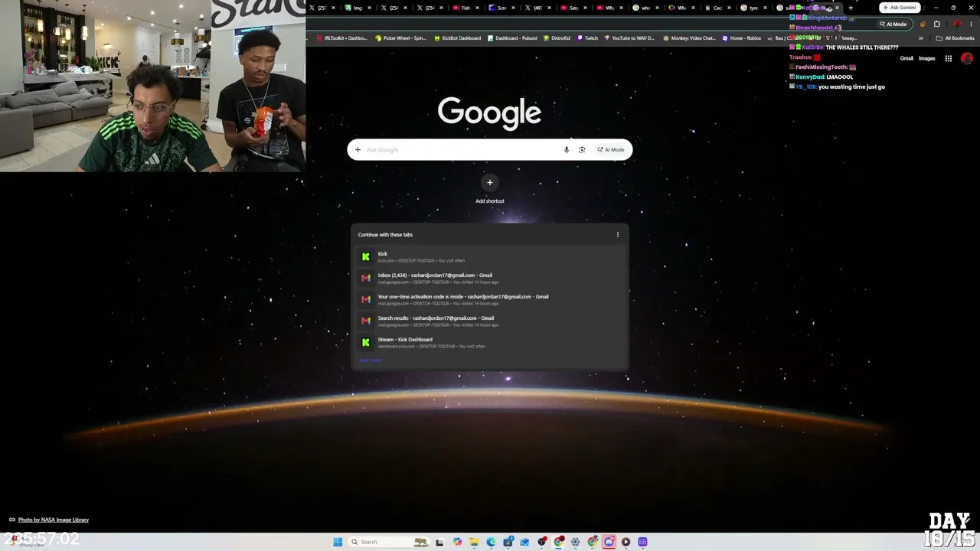Image resolution: width=980 pixels, height=551 pixels.
Task: Switch to the Img browser tab
Action: point(358,8)
